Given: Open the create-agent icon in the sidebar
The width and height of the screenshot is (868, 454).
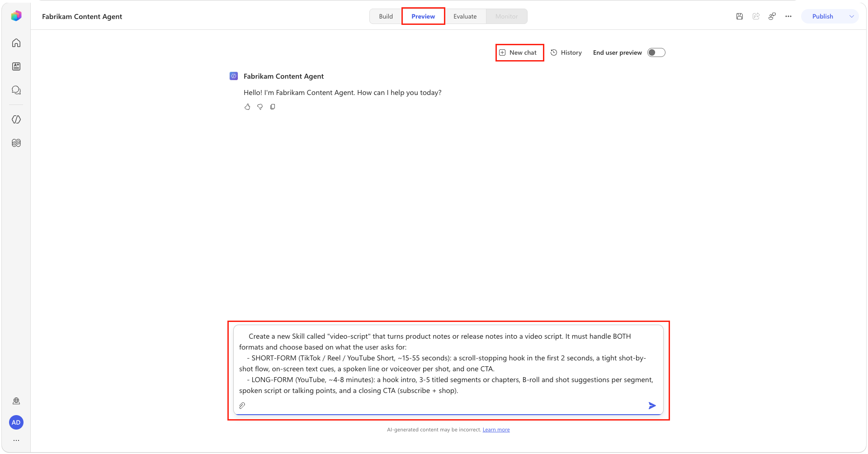Looking at the screenshot, I should pyautogui.click(x=16, y=66).
